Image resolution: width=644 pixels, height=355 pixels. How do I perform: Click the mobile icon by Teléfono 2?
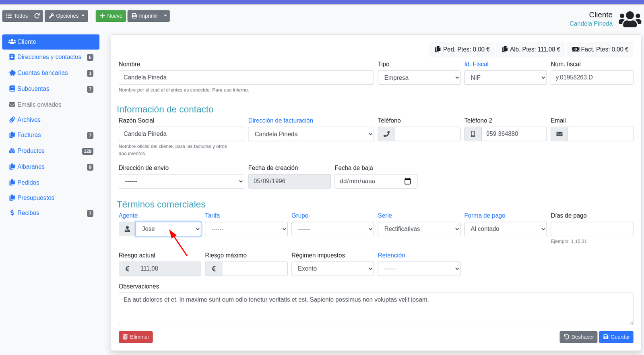(473, 134)
